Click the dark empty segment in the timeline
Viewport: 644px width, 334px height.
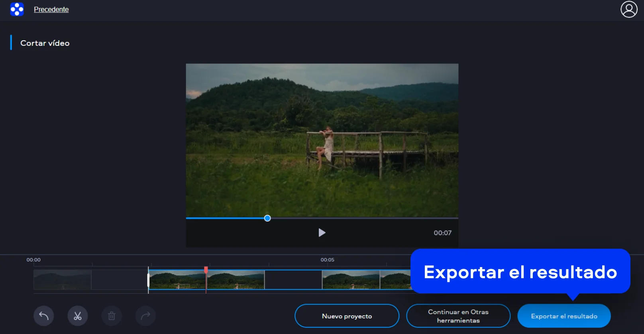coord(293,280)
